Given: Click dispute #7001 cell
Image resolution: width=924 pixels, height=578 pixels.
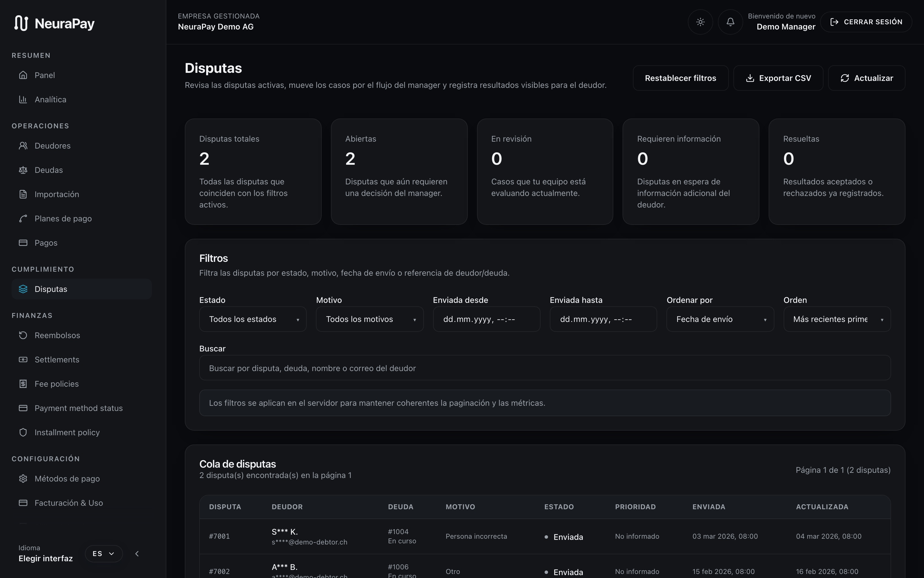Looking at the screenshot, I should tap(219, 536).
